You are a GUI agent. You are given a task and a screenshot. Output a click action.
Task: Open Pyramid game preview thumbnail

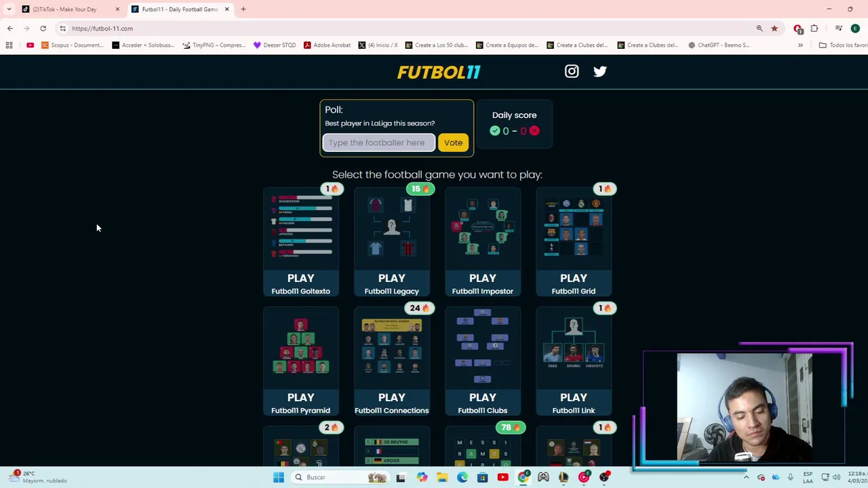300,346
